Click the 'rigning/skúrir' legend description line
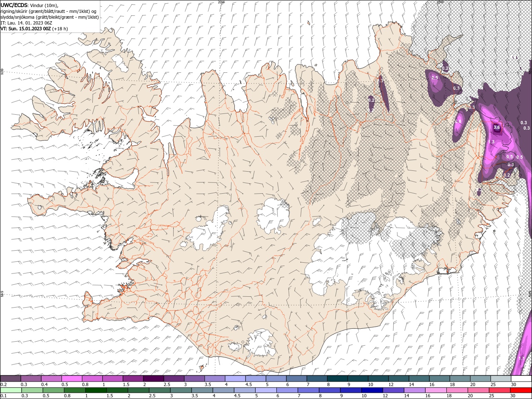532x399 pixels. (x=49, y=11)
